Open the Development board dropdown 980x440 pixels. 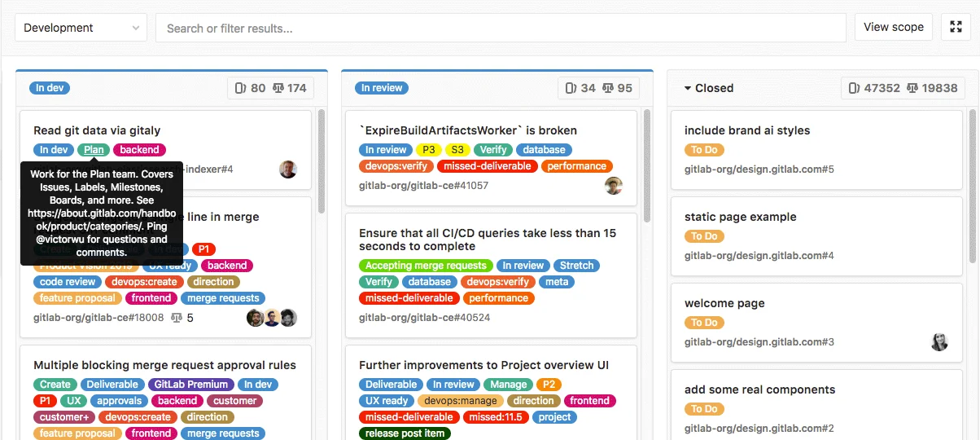pyautogui.click(x=81, y=28)
